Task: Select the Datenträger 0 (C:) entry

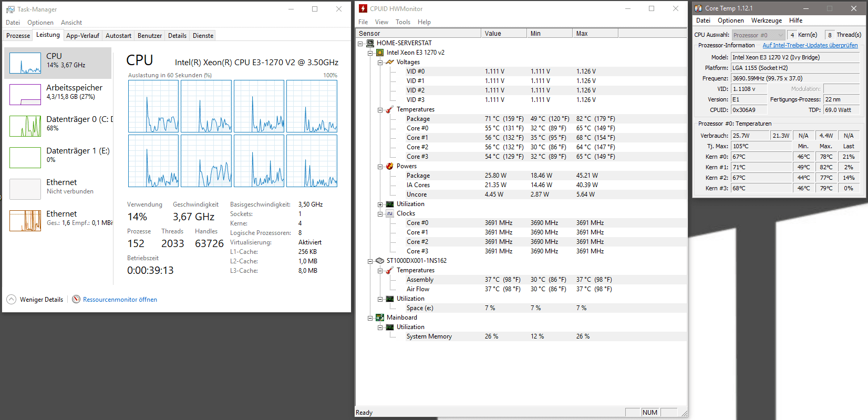Action: click(58, 126)
